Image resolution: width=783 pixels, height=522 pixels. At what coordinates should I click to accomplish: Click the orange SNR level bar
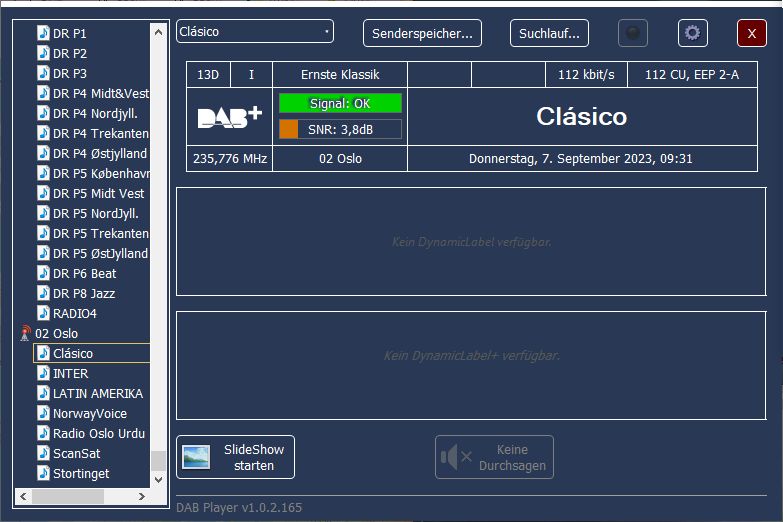(x=289, y=129)
